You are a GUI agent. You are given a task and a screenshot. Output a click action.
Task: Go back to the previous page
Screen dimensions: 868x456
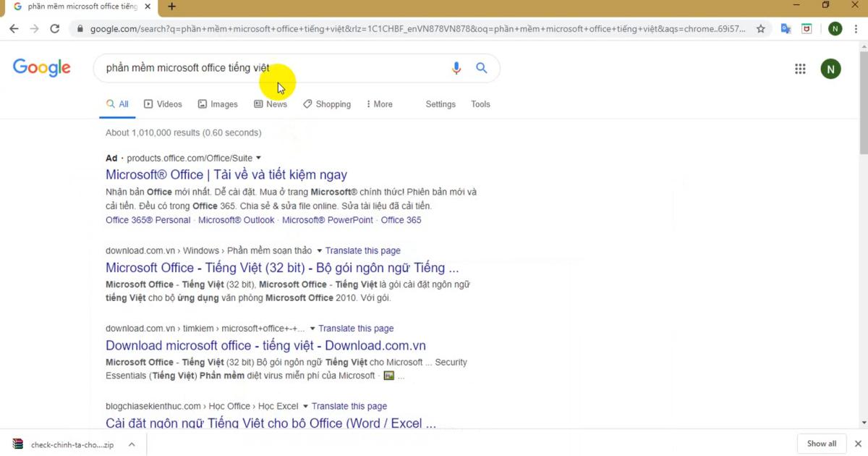14,29
